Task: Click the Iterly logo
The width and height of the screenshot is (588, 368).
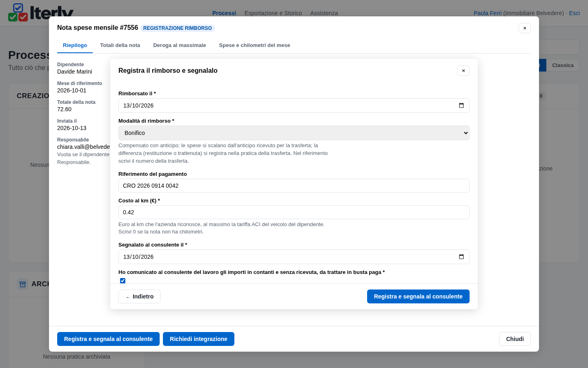Action: (x=41, y=12)
